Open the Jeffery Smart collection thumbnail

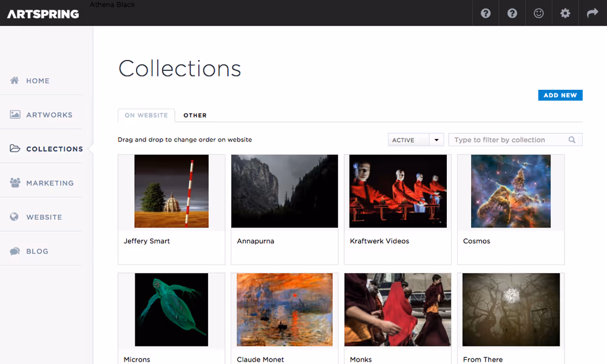tap(172, 191)
